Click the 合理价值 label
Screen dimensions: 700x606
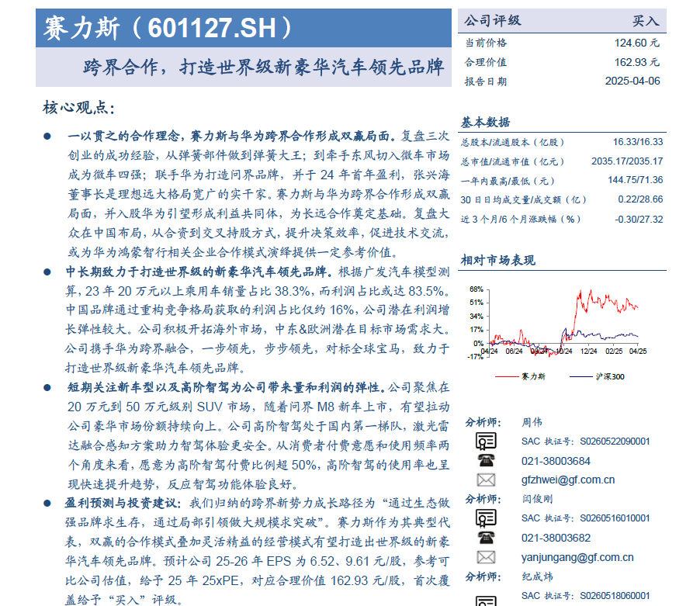486,62
